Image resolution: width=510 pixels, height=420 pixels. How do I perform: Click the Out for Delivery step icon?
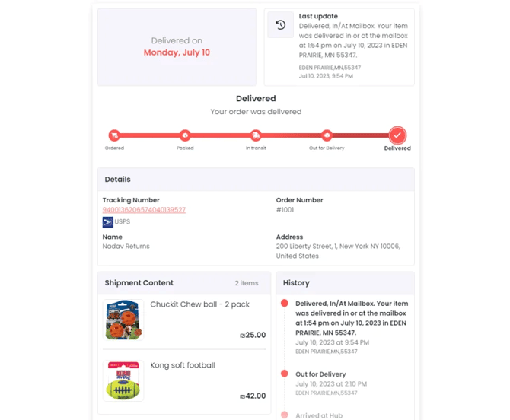[x=327, y=135]
